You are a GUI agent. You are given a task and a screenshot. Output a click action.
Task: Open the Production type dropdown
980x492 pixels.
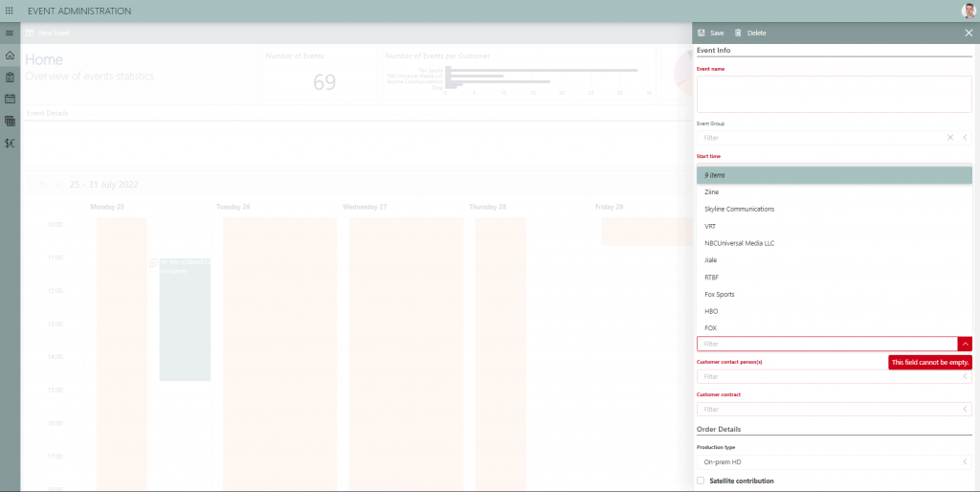coord(965,462)
